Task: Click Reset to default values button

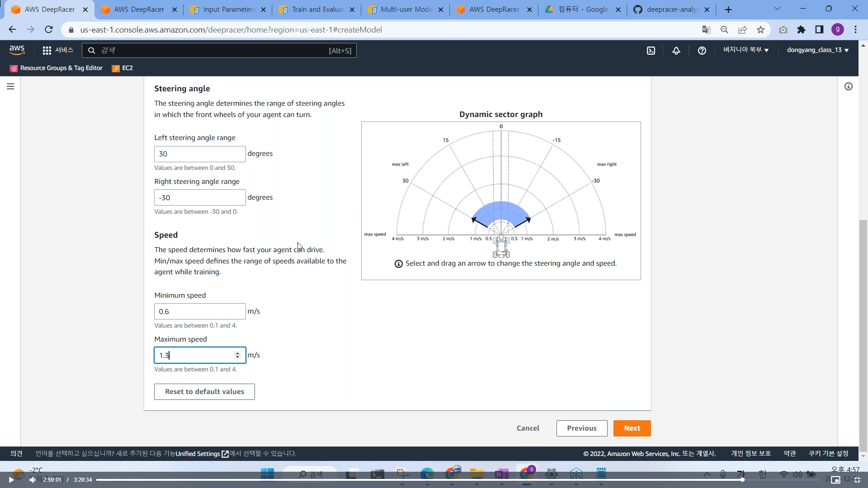Action: (204, 392)
